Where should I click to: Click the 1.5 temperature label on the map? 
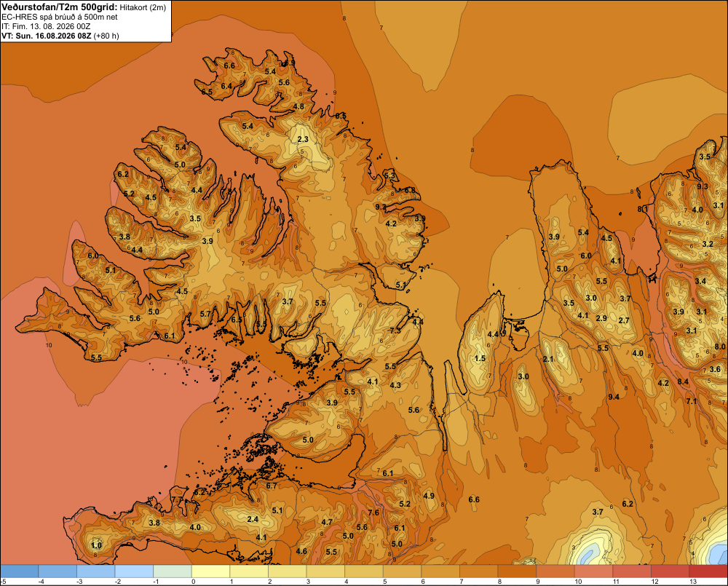point(480,358)
